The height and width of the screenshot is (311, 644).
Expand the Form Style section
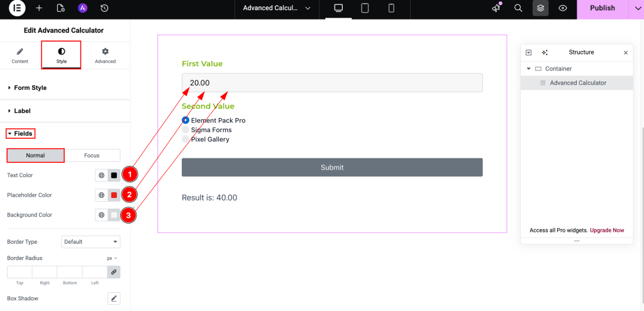[x=30, y=88]
